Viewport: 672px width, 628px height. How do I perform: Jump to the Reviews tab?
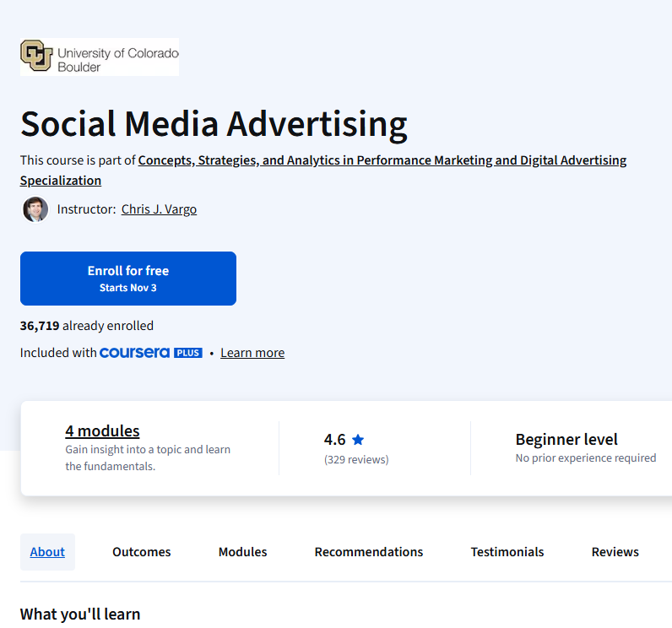click(x=615, y=552)
